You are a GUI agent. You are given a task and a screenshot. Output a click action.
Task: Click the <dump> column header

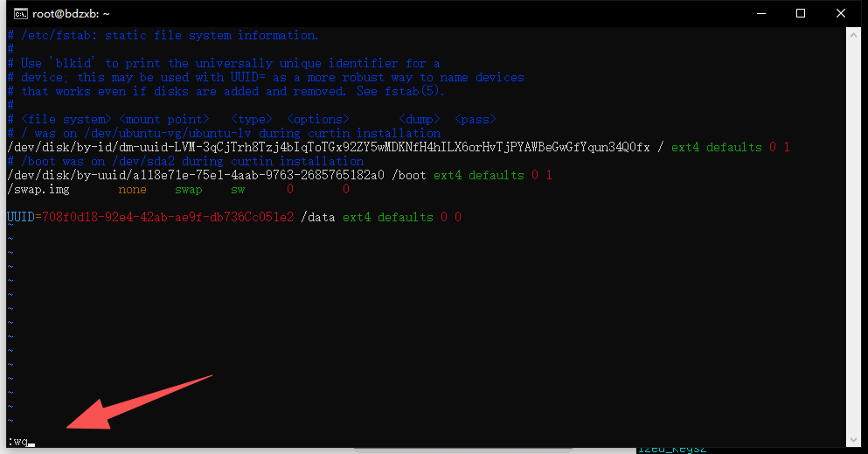pyautogui.click(x=419, y=119)
